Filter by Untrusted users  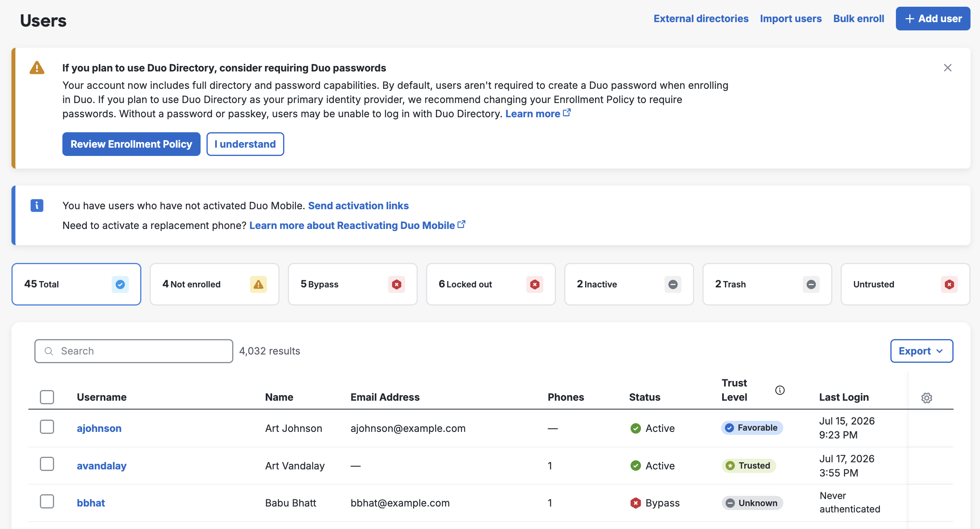tap(905, 284)
